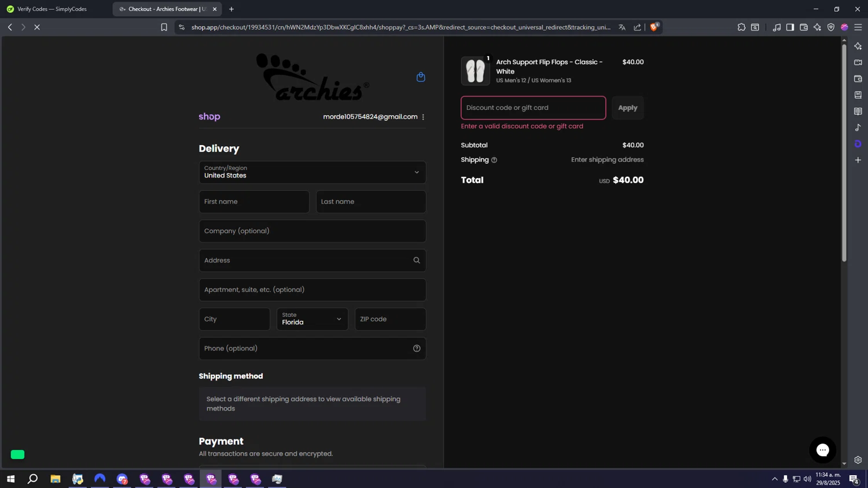
Task: Click the volume speaker tray icon
Action: pyautogui.click(x=807, y=479)
